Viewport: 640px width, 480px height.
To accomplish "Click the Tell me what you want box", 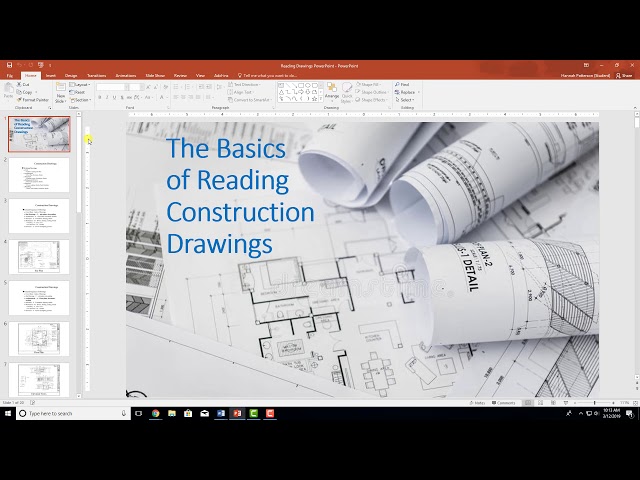I will (267, 76).
